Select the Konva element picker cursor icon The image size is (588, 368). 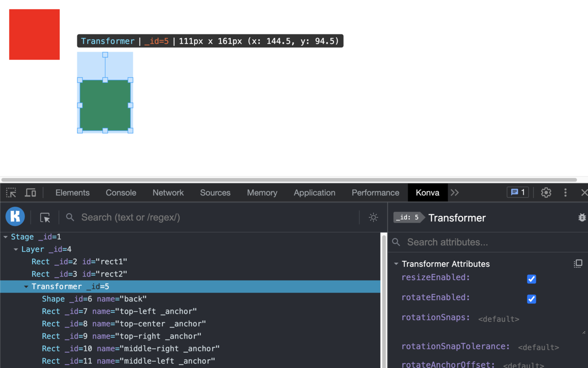(44, 217)
